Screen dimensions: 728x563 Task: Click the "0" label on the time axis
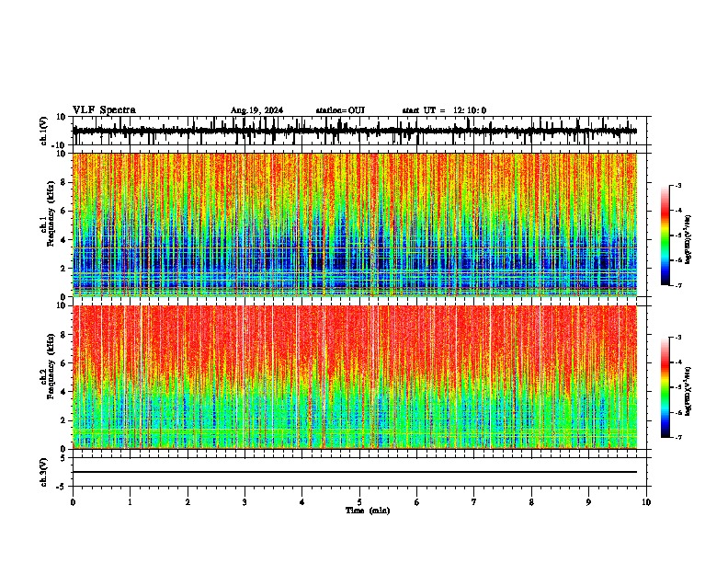[x=73, y=502]
